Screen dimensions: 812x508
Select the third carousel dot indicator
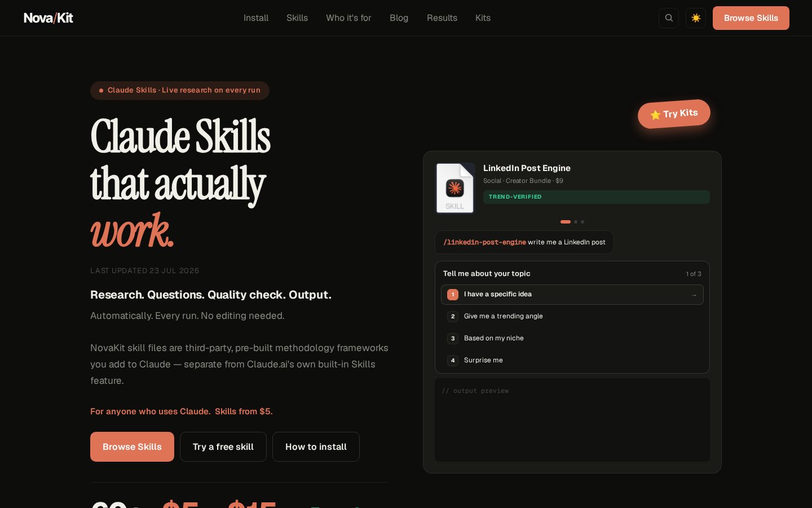point(582,222)
